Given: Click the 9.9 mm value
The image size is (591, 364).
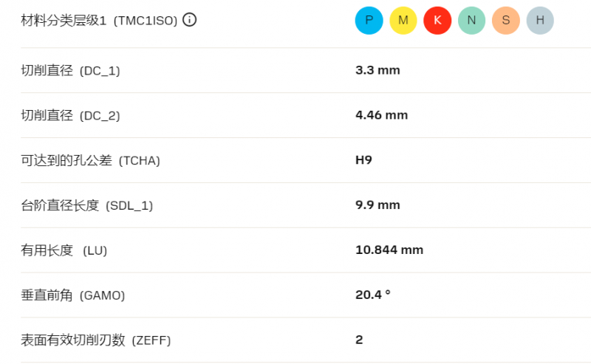Looking at the screenshot, I should [378, 205].
